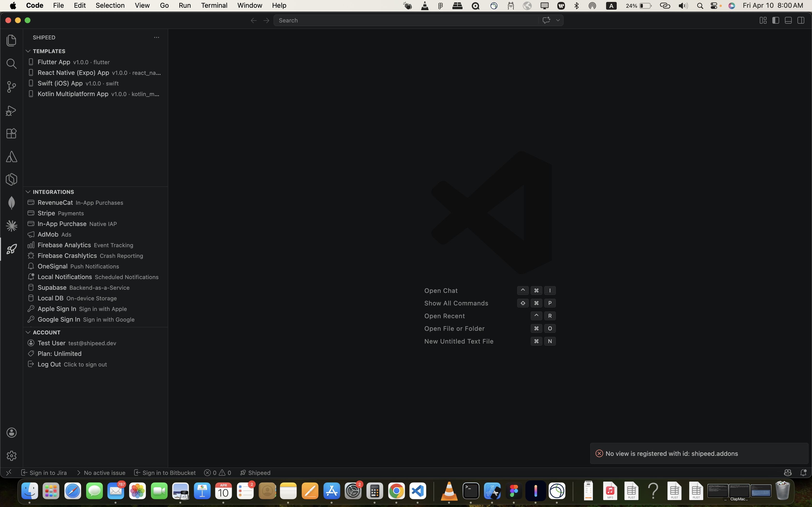812x507 pixels.
Task: Open the Manage gear icon
Action: click(x=11, y=455)
